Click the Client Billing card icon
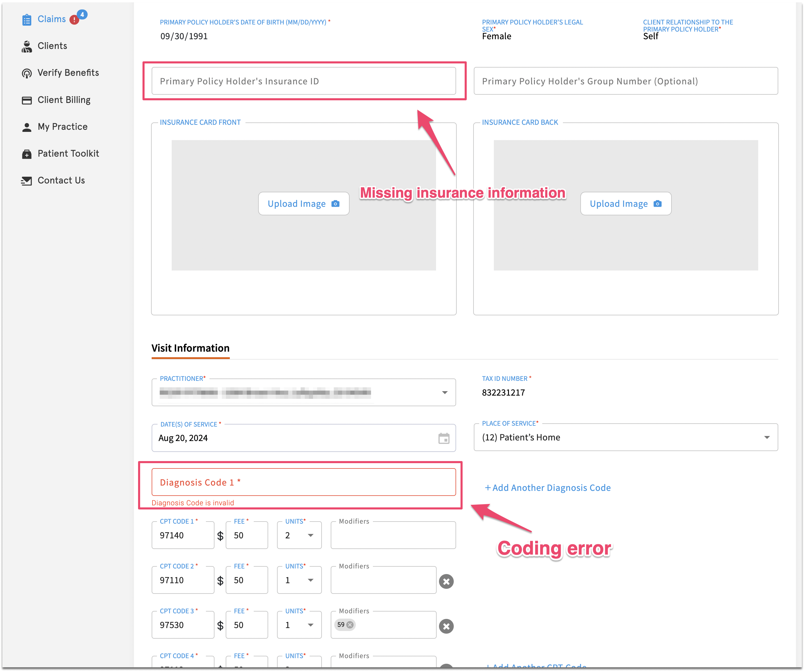Viewport: 806px width, 672px height. (x=27, y=100)
